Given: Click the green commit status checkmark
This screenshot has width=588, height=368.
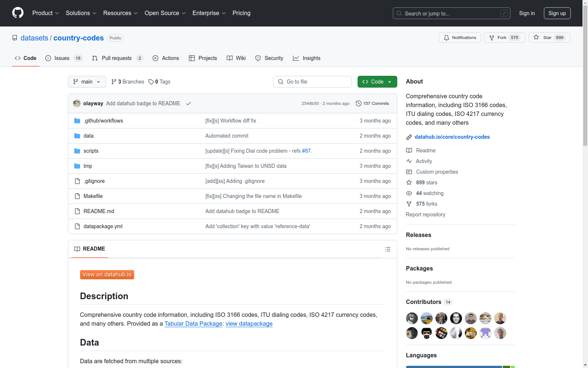Looking at the screenshot, I should tap(189, 103).
